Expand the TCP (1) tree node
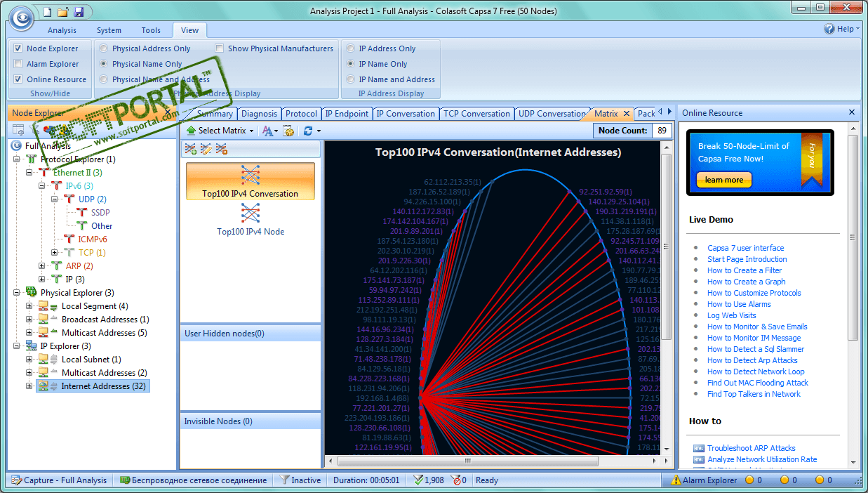 pos(55,252)
